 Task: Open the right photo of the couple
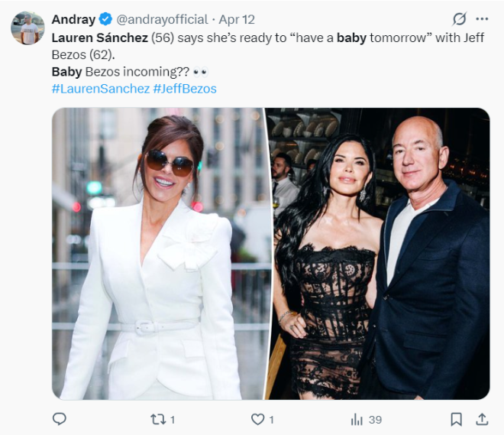(378, 254)
